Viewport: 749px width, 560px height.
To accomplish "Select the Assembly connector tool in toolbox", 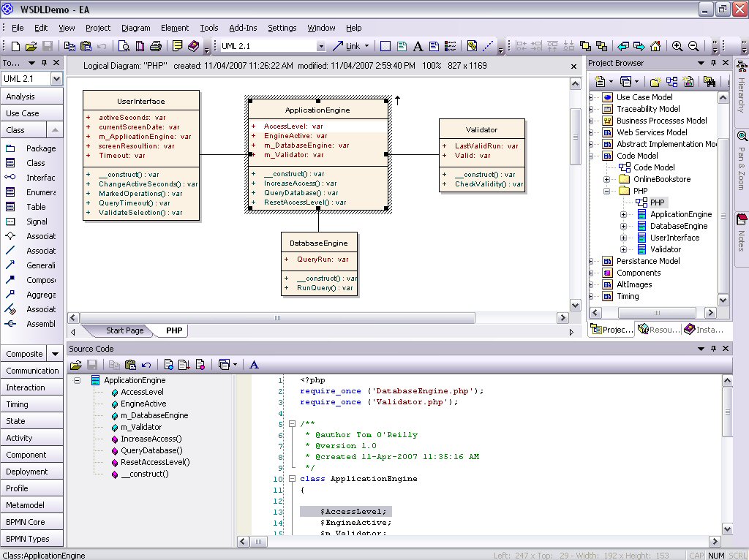I will [31, 324].
